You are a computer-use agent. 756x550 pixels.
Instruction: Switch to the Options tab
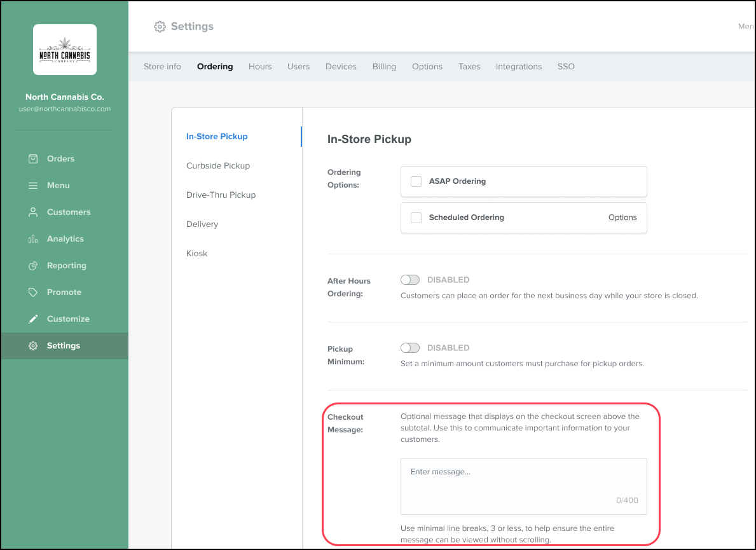click(427, 67)
